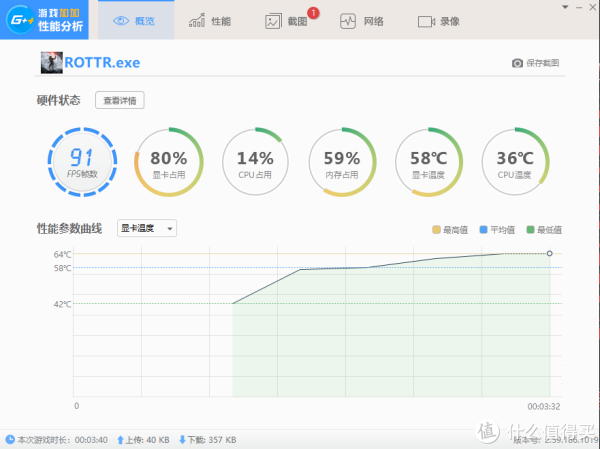Minimize the window
Image resolution: width=600 pixels, height=449 pixels.
pos(579,7)
